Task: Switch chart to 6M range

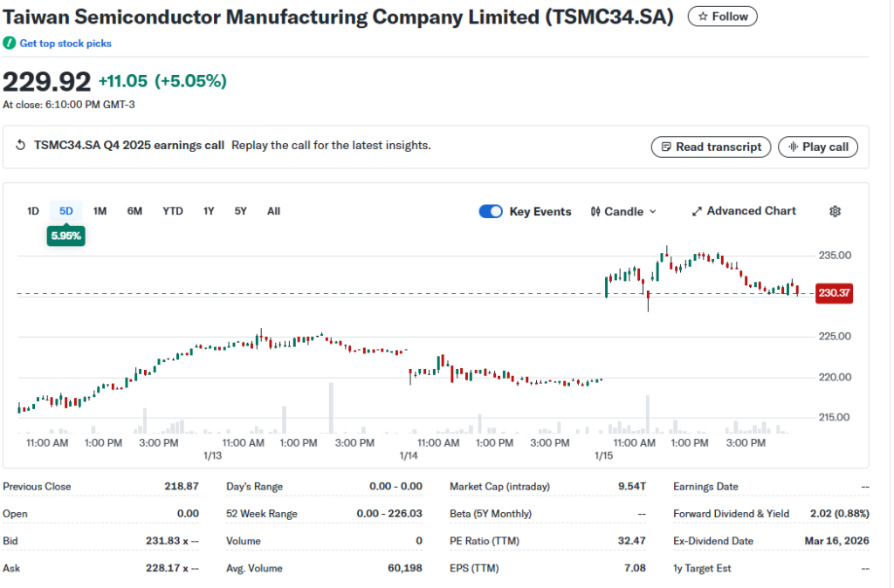Action: [134, 211]
